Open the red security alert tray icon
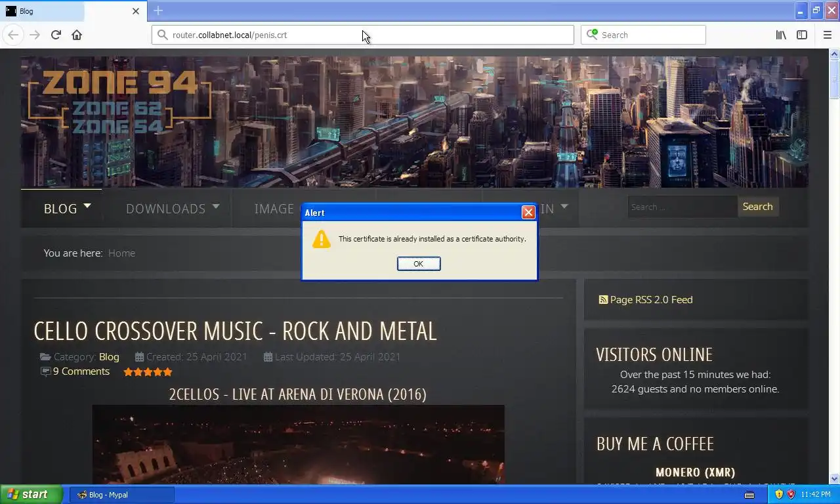 pos(791,494)
